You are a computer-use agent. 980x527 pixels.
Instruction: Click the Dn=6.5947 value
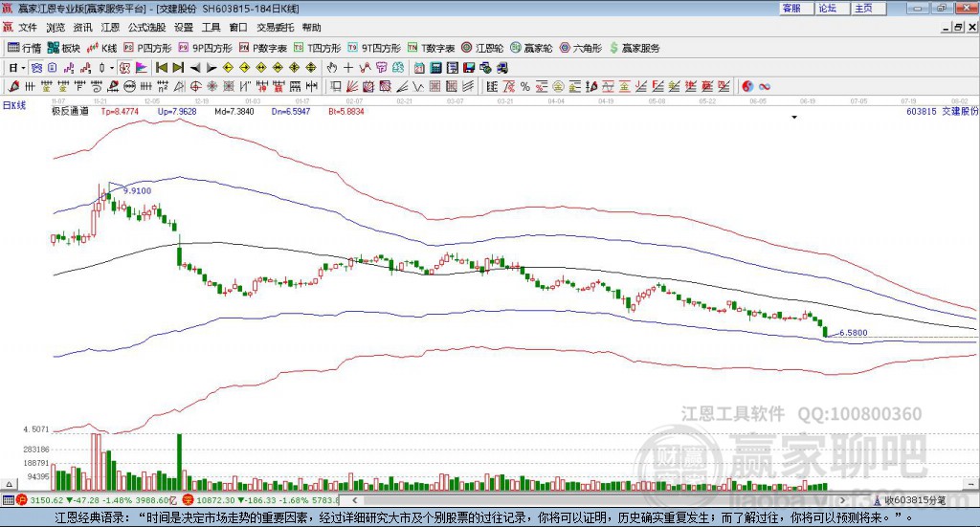click(291, 111)
